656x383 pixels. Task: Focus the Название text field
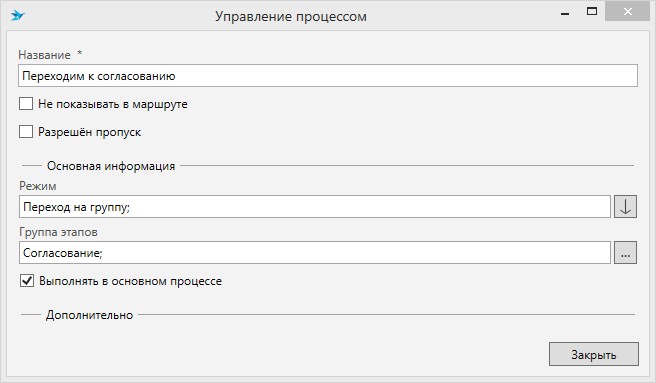[328, 76]
